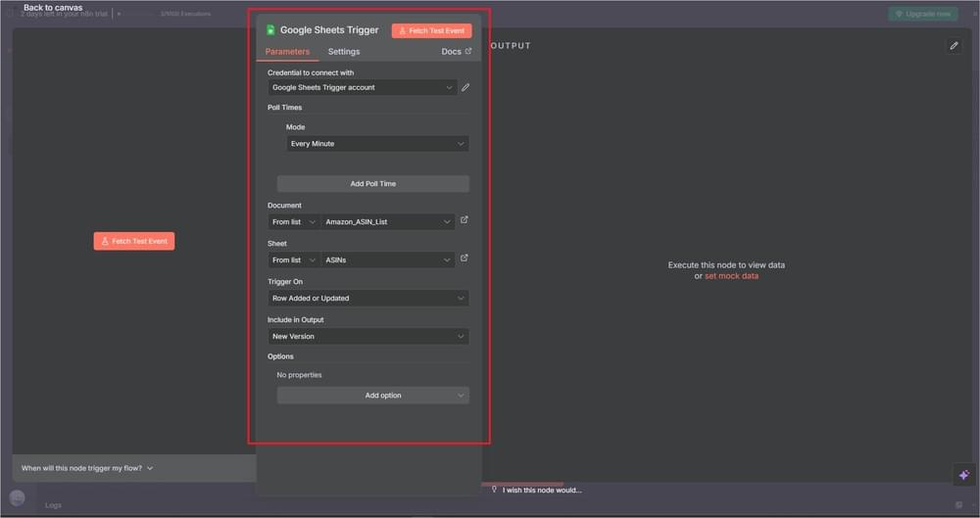Switch to the Settings tab
This screenshot has width=980, height=518.
click(343, 52)
